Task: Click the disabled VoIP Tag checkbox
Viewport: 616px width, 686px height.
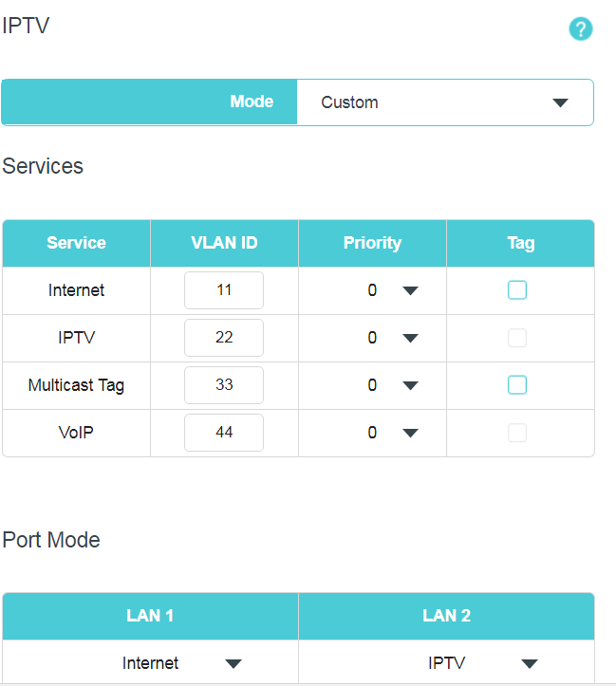Action: coord(517,433)
